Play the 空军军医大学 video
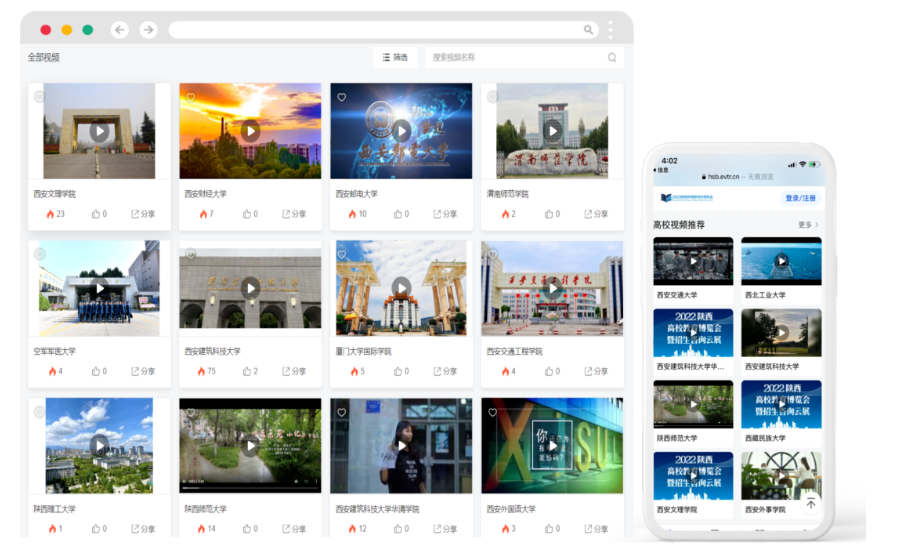Viewport: 905px width, 554px height. pyautogui.click(x=100, y=288)
